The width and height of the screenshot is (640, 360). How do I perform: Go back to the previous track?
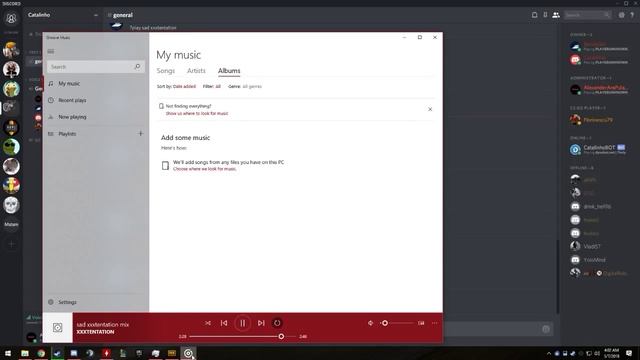pyautogui.click(x=224, y=323)
